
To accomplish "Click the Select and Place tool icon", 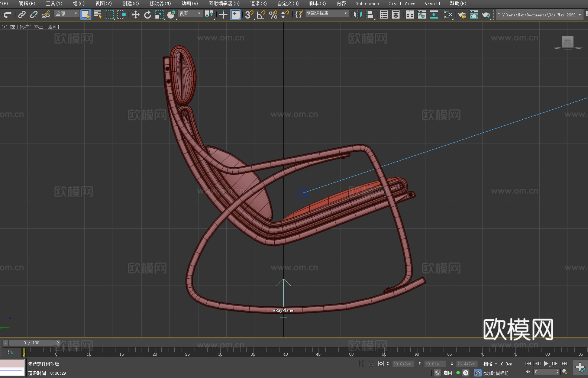I will (171, 14).
